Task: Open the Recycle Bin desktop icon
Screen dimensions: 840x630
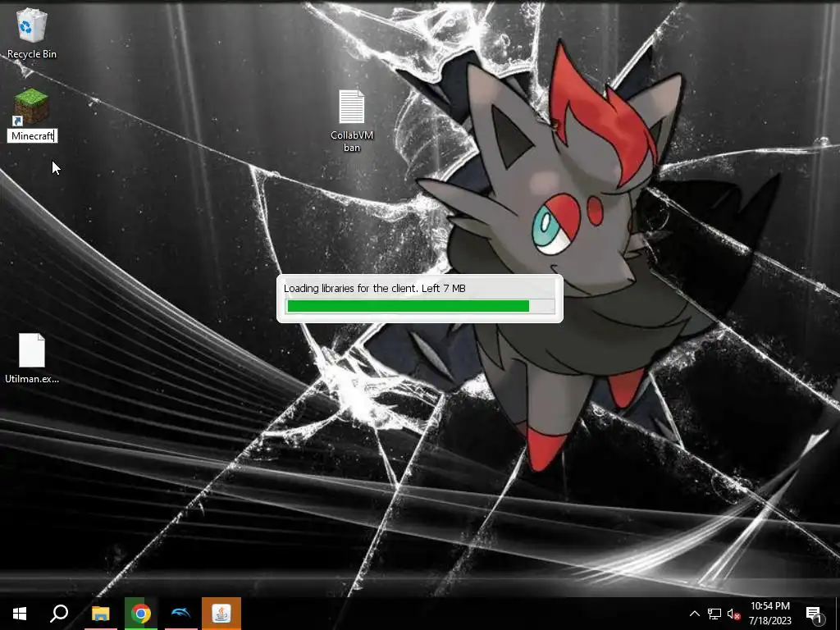Action: point(32,32)
